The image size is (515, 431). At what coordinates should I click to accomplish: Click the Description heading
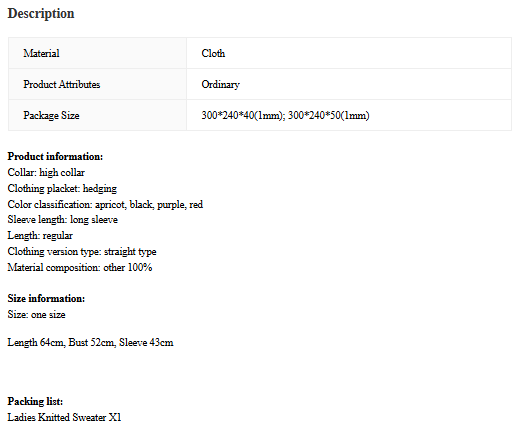click(x=41, y=14)
